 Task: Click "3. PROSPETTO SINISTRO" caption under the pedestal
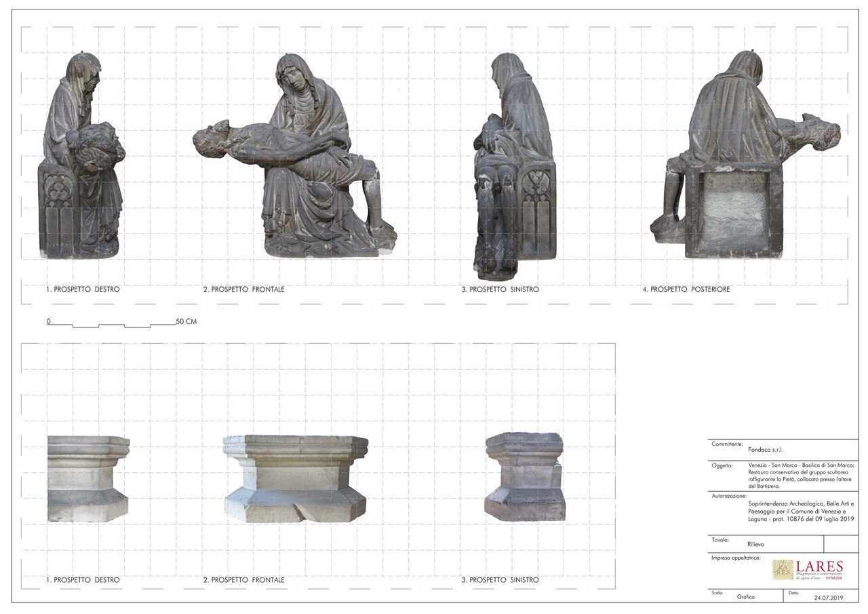tap(500, 580)
